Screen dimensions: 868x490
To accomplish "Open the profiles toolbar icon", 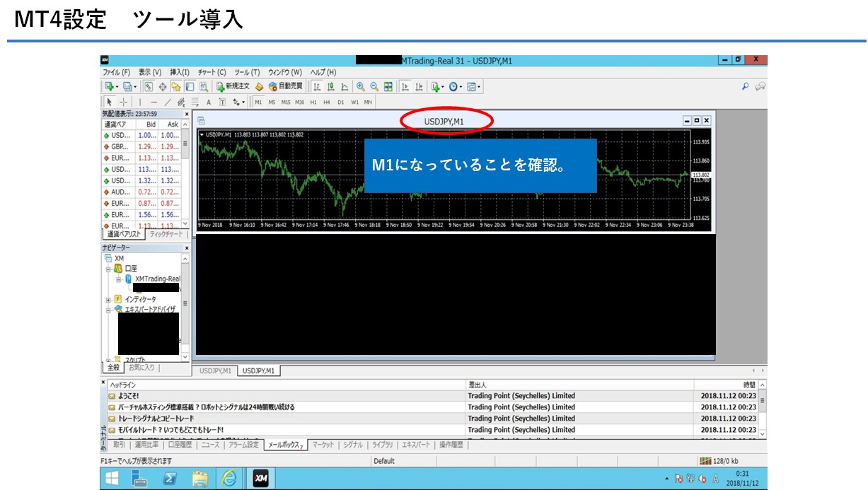I will point(129,87).
